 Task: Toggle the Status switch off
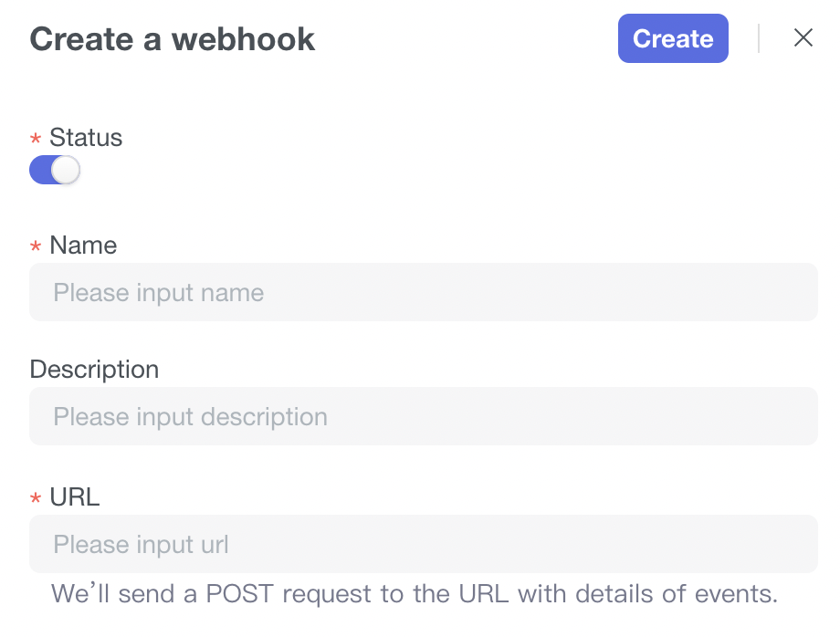tap(55, 170)
